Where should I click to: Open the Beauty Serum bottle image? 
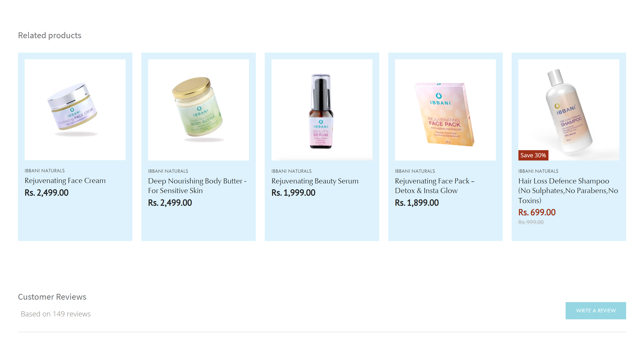coord(322,110)
